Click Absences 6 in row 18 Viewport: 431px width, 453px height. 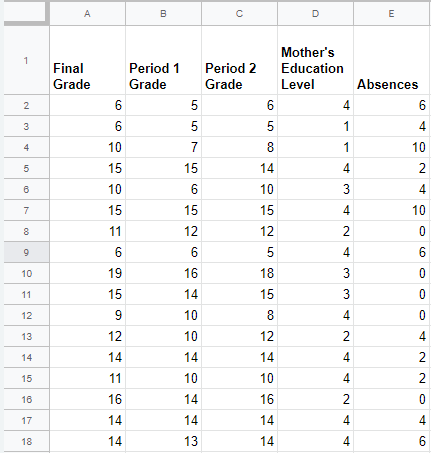[x=391, y=441]
